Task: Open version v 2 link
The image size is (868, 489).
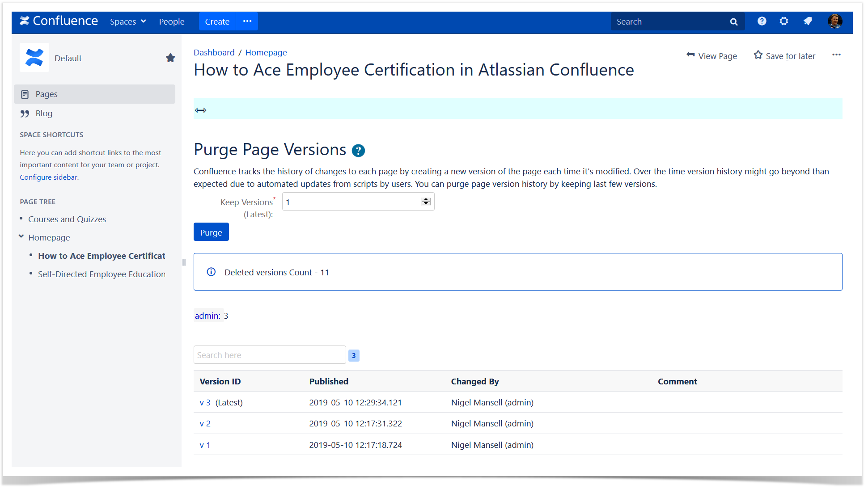Action: pos(205,423)
